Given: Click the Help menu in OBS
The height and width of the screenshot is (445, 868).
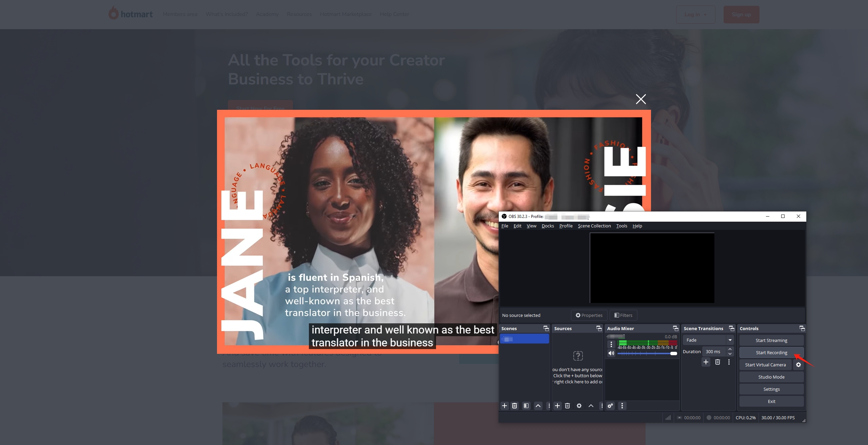Looking at the screenshot, I should pos(637,226).
